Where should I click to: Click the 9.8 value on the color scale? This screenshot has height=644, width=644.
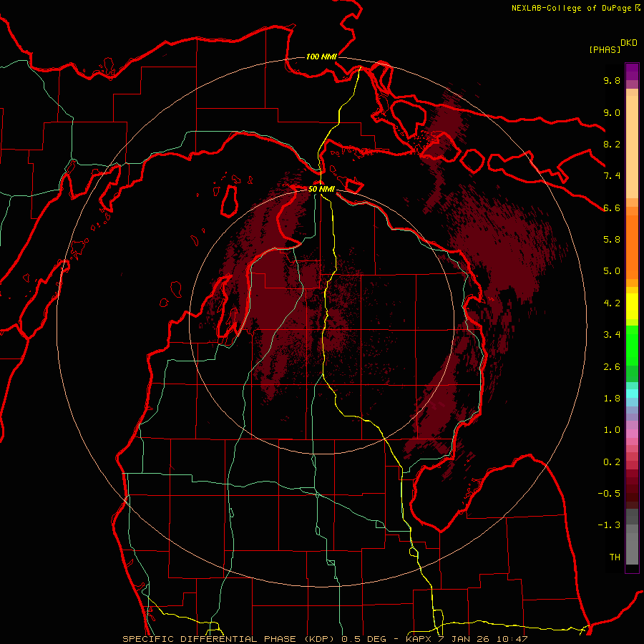click(x=612, y=80)
